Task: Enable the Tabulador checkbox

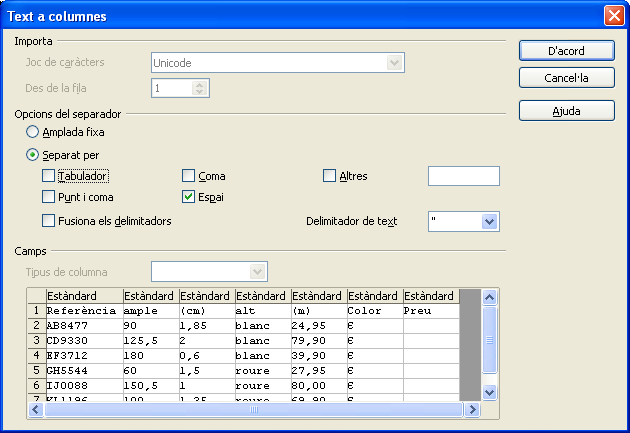Action: point(49,176)
